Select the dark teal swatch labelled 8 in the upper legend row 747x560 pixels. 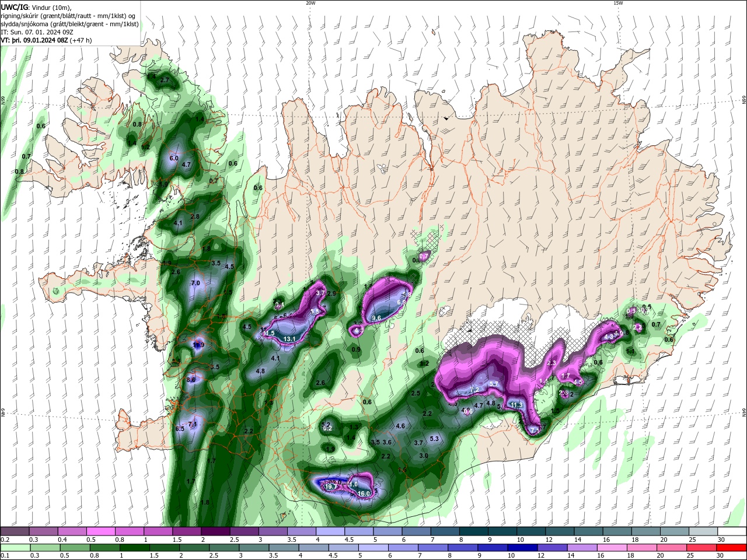pos(474,531)
